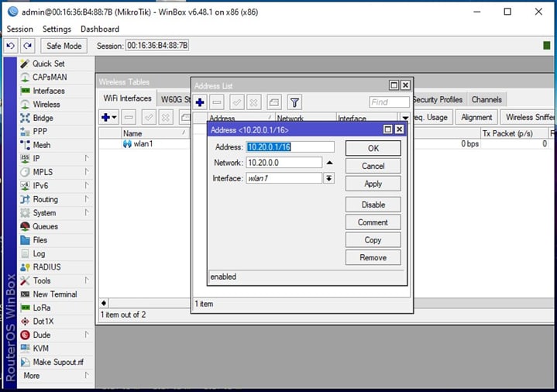Add new address with plus icon in Address List
557x392 pixels.
click(200, 103)
